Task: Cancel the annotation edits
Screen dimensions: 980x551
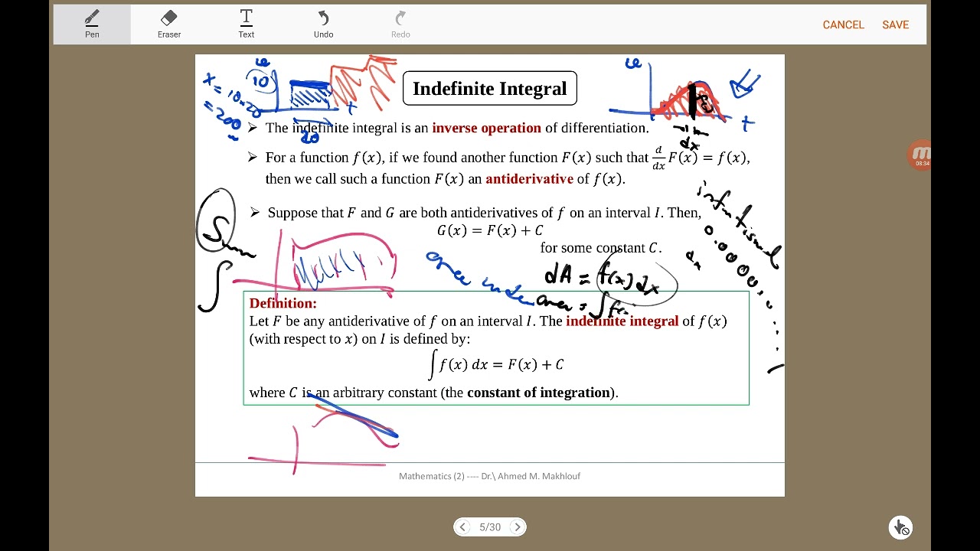Action: tap(843, 24)
